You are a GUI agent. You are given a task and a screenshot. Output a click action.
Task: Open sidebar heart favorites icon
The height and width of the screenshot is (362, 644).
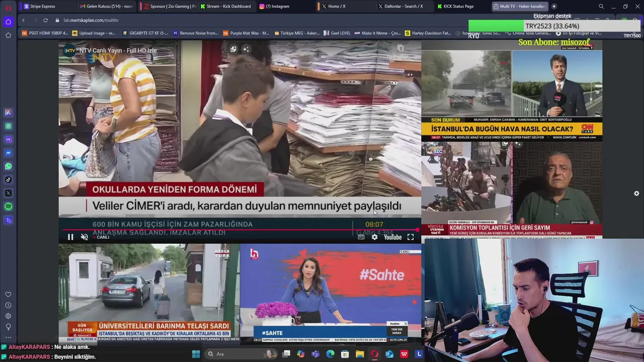[8, 295]
